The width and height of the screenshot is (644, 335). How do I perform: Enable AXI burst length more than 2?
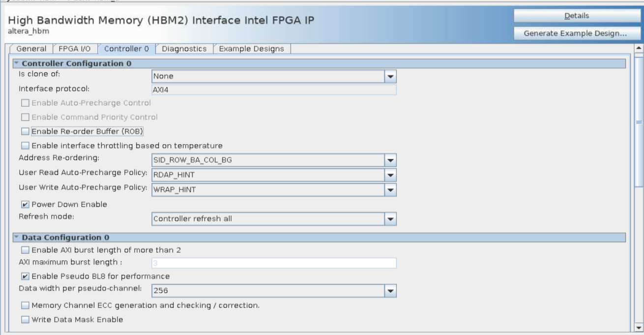tap(26, 250)
